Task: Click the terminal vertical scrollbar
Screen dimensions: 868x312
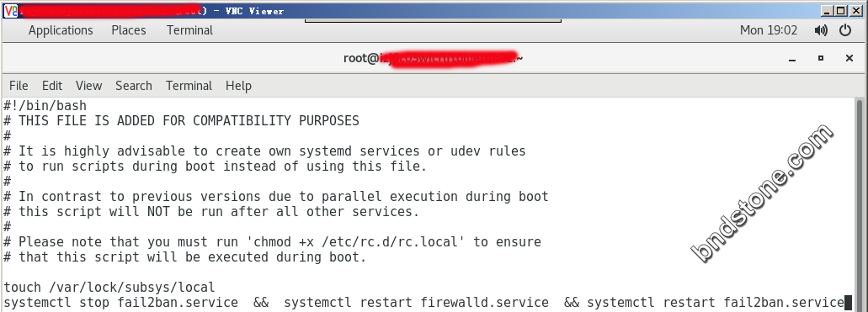Action: [860, 204]
